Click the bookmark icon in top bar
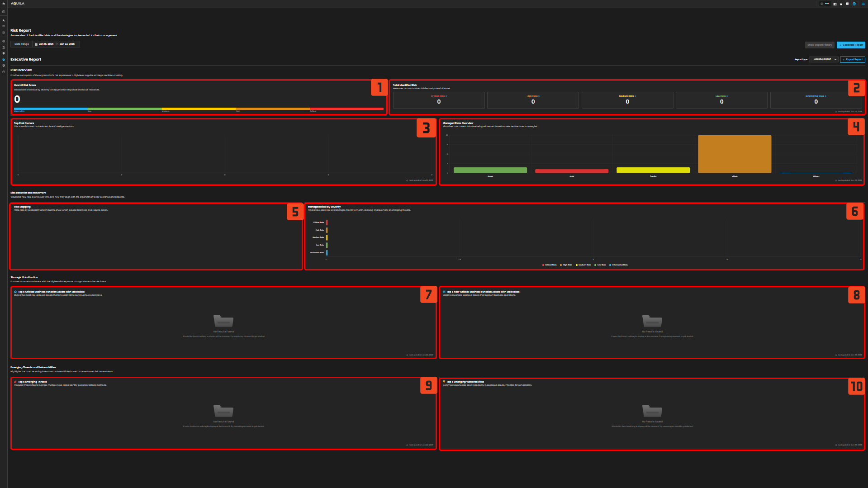Image resolution: width=868 pixels, height=488 pixels. pyautogui.click(x=847, y=4)
